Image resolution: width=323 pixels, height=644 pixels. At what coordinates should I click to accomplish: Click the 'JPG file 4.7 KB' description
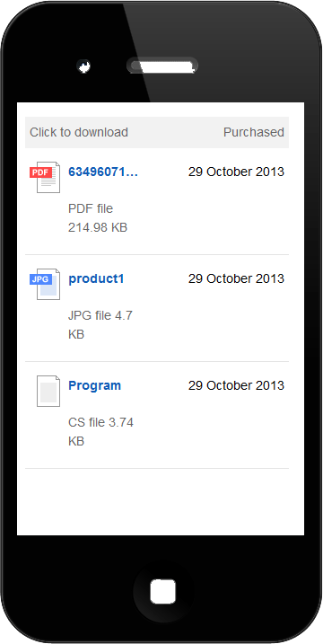pyautogui.click(x=100, y=325)
